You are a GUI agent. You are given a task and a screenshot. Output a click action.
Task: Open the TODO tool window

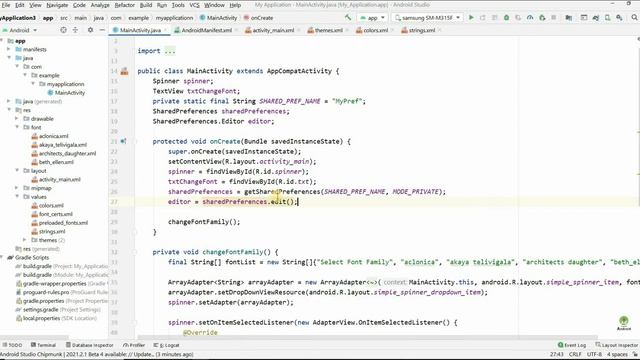coord(12,345)
